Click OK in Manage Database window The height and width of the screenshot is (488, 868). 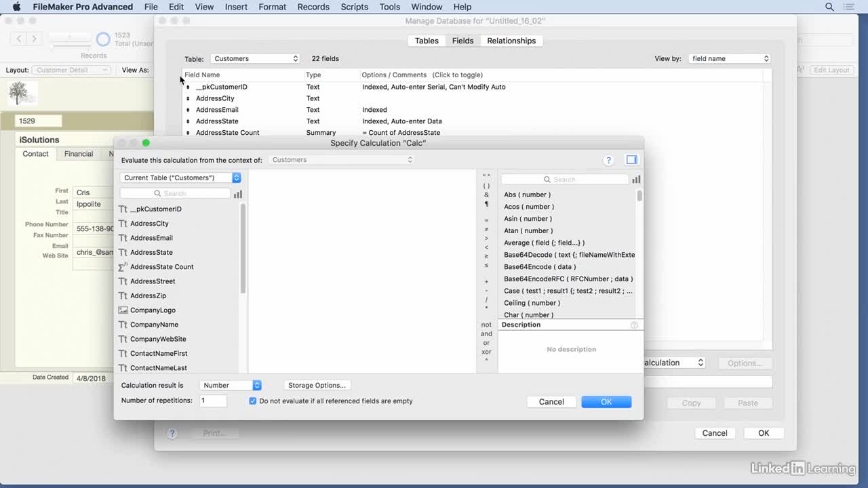click(764, 433)
